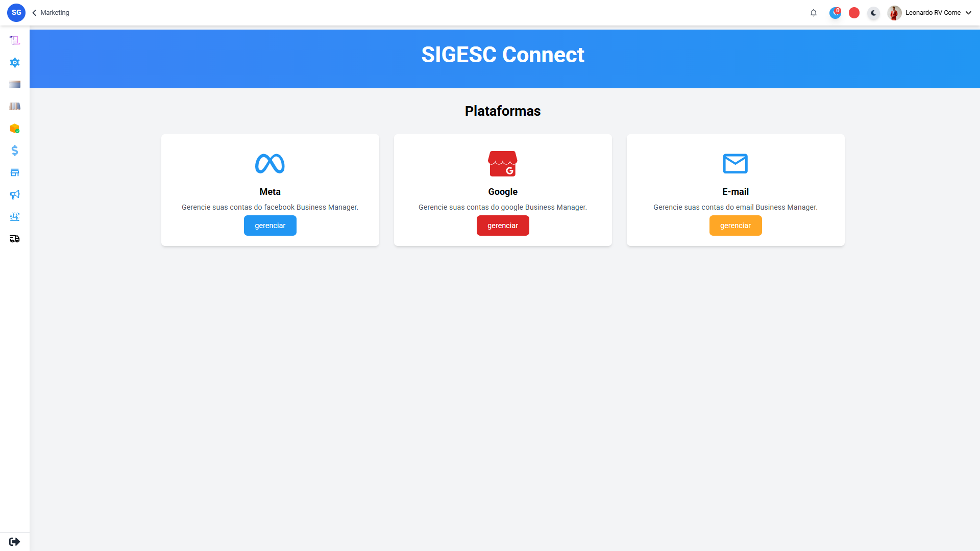Click the red status circle

(x=854, y=13)
